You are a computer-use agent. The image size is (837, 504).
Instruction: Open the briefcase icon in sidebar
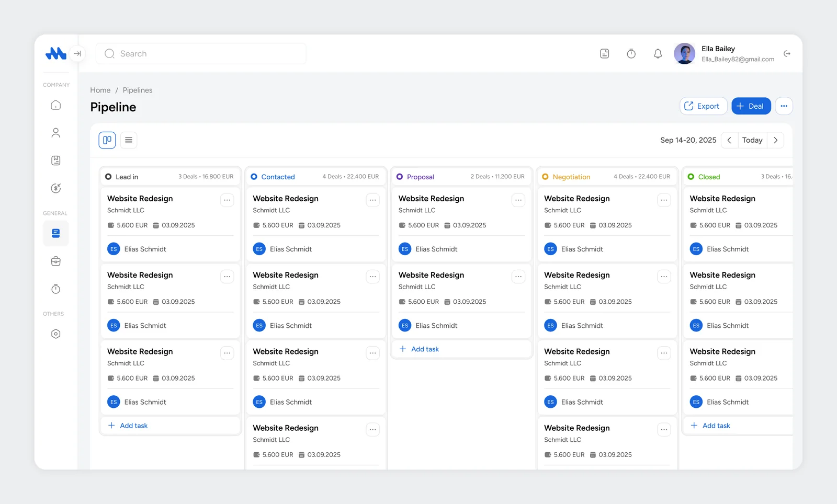click(x=56, y=261)
